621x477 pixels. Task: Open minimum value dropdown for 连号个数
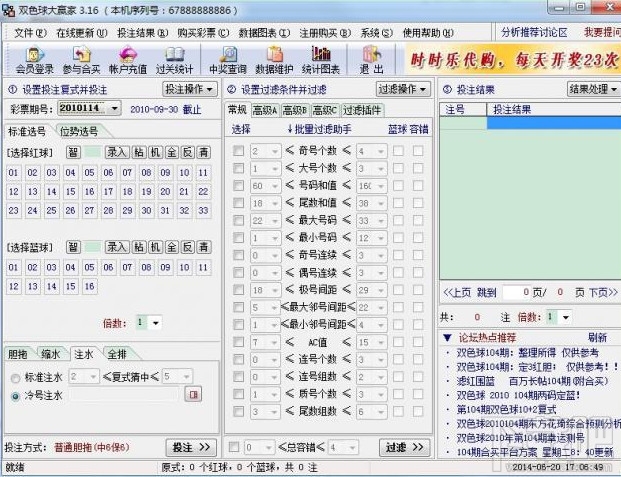tap(275, 360)
